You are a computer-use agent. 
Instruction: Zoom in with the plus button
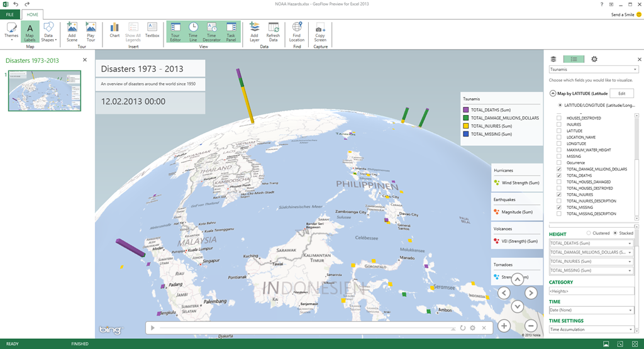504,326
